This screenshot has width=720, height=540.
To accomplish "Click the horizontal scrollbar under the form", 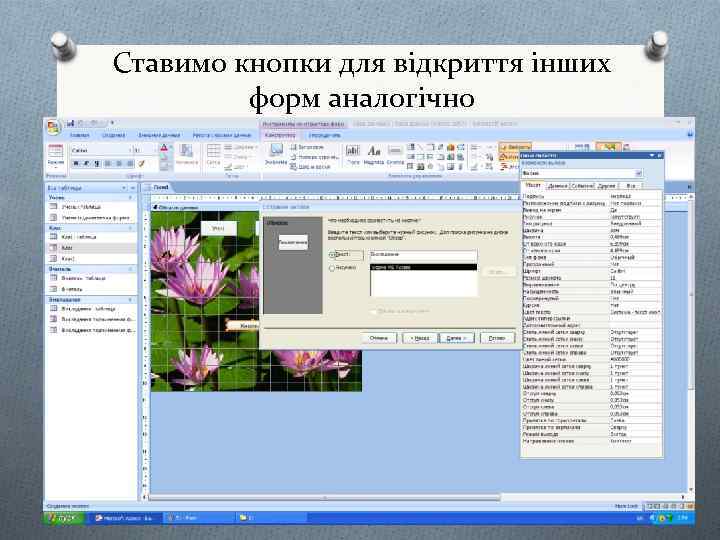I will pos(324,497).
